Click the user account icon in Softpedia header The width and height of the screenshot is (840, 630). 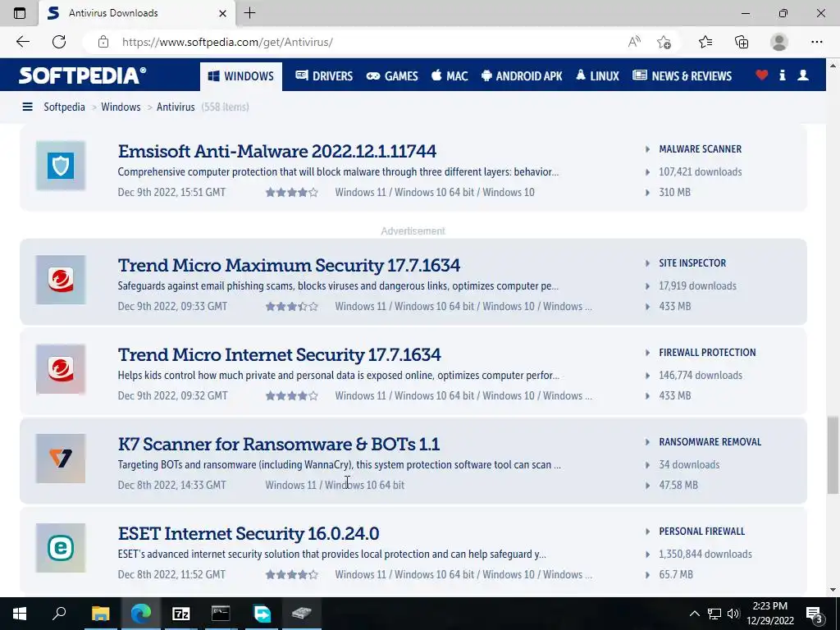point(802,75)
